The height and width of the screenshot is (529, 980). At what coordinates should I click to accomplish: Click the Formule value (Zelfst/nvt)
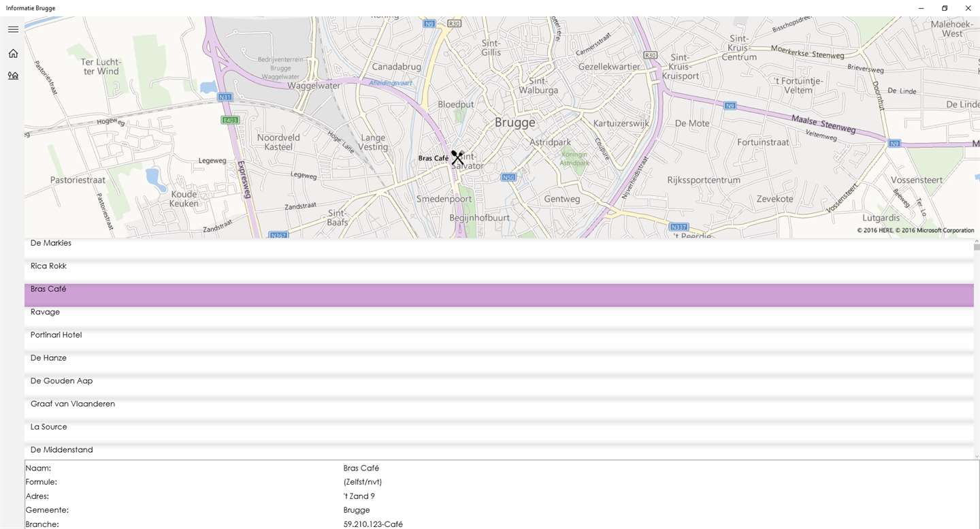[363, 482]
